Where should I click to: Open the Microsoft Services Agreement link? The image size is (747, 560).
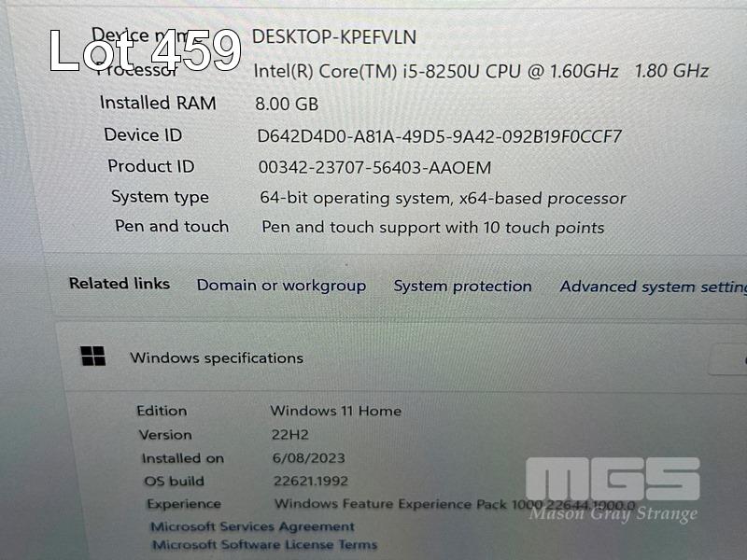pyautogui.click(x=240, y=526)
